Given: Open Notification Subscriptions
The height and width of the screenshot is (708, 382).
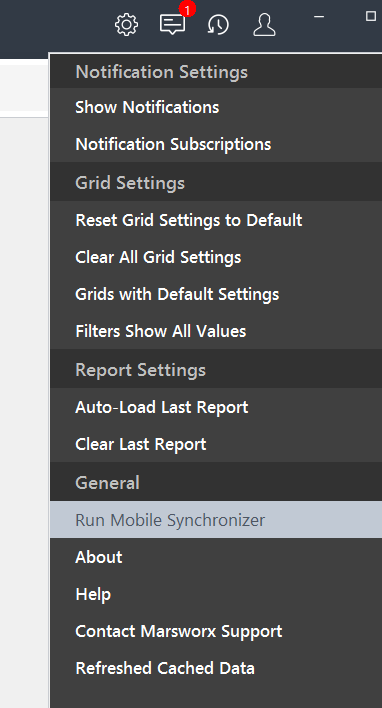Looking at the screenshot, I should tap(216, 144).
